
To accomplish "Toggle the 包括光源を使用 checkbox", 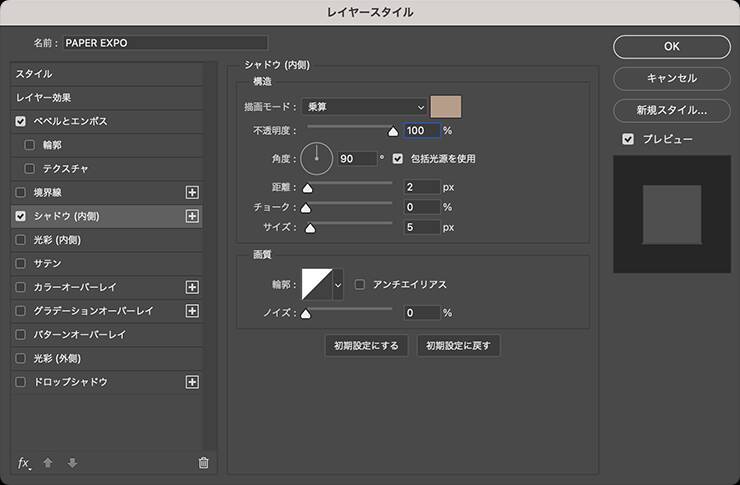I will tap(398, 158).
